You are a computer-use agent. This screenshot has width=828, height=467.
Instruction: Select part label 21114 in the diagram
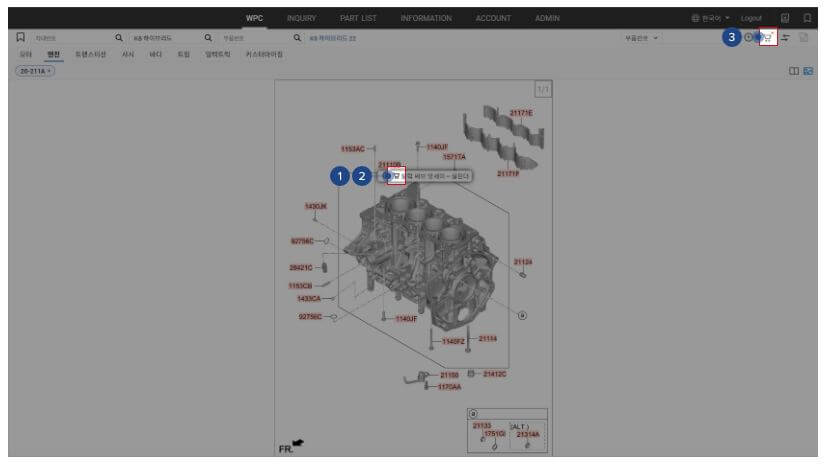click(487, 339)
